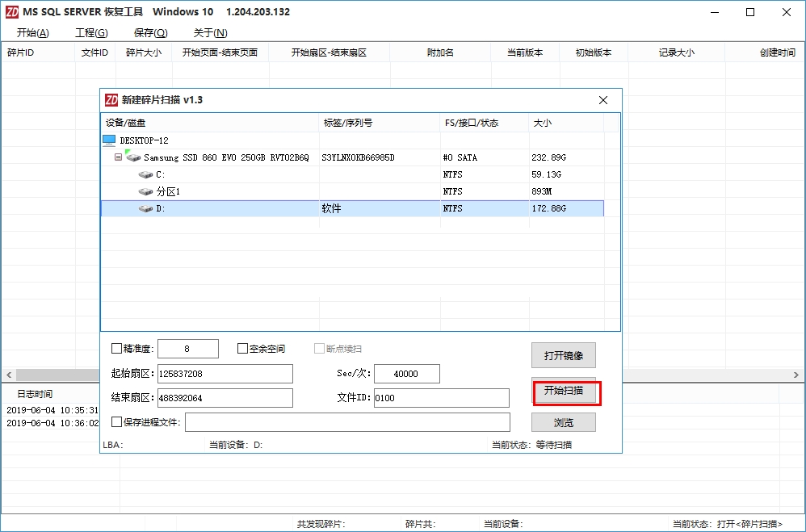Open the 关于(N) menu
Viewport: 806px width, 532px height.
[x=210, y=33]
